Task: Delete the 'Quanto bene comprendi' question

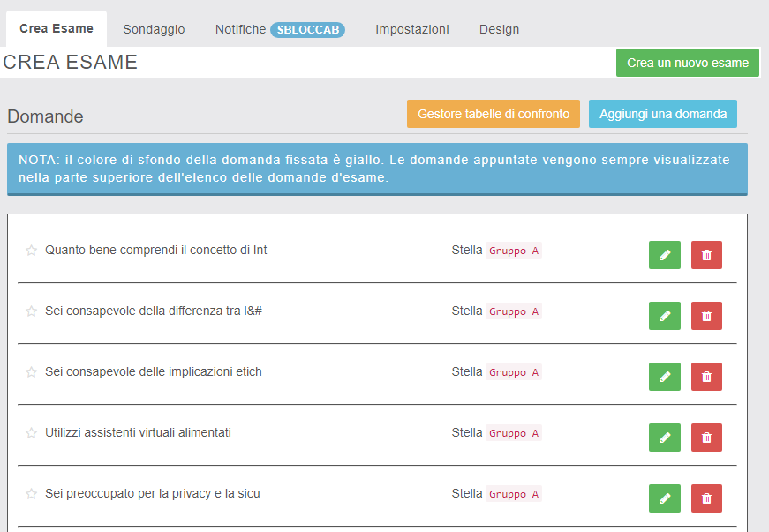Action: coord(706,255)
